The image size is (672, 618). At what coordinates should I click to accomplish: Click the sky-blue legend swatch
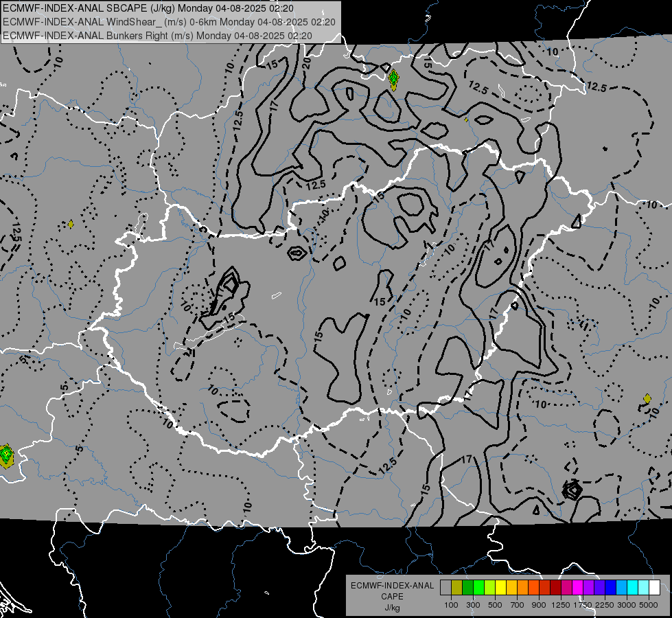click(x=621, y=587)
